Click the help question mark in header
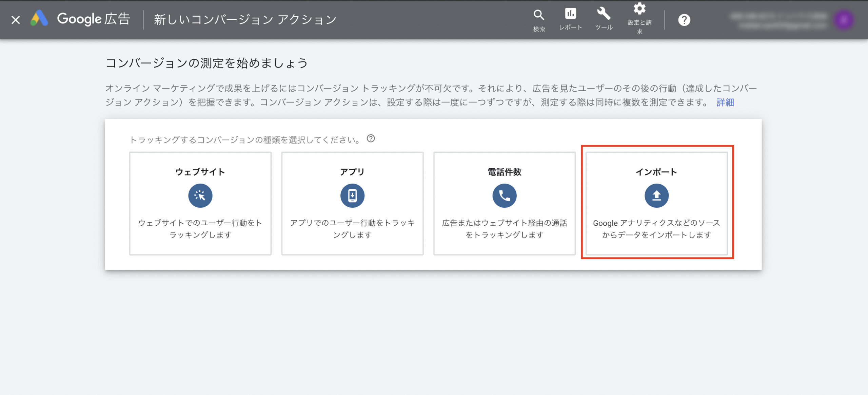Viewport: 868px width, 395px height. pyautogui.click(x=684, y=20)
